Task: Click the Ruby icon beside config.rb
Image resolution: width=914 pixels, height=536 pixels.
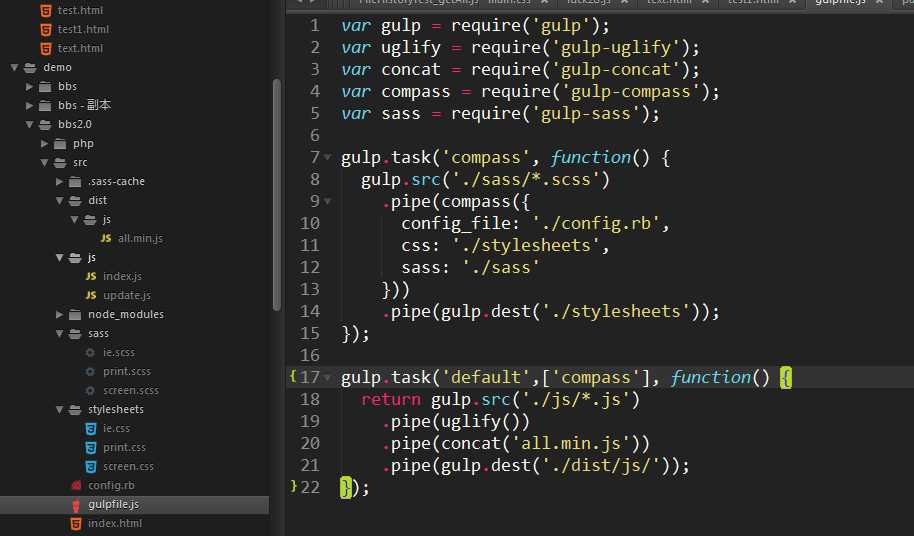Action: click(76, 485)
